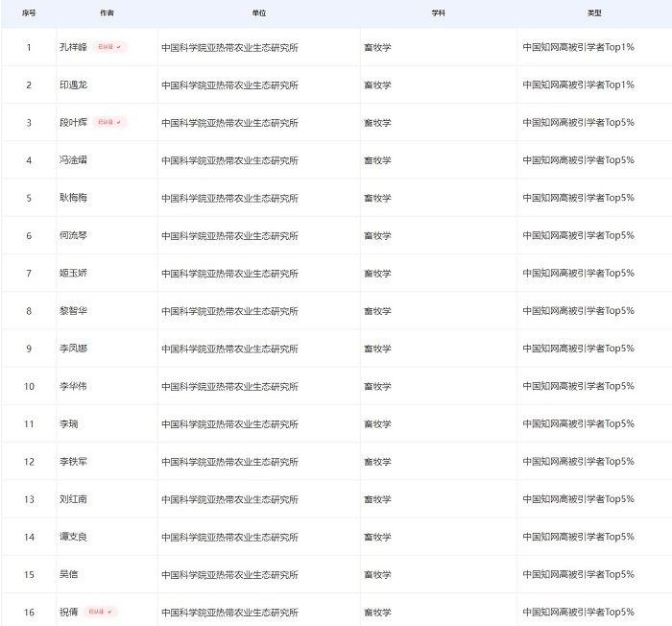Open author 何流琴's entry
Viewport: 672px width, 626px height.
coord(73,235)
